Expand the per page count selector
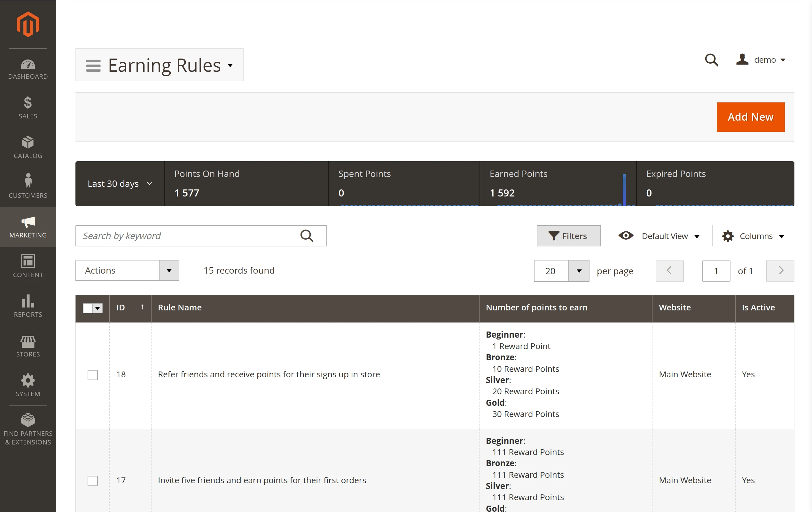Screen dimensions: 812x512 [579, 271]
